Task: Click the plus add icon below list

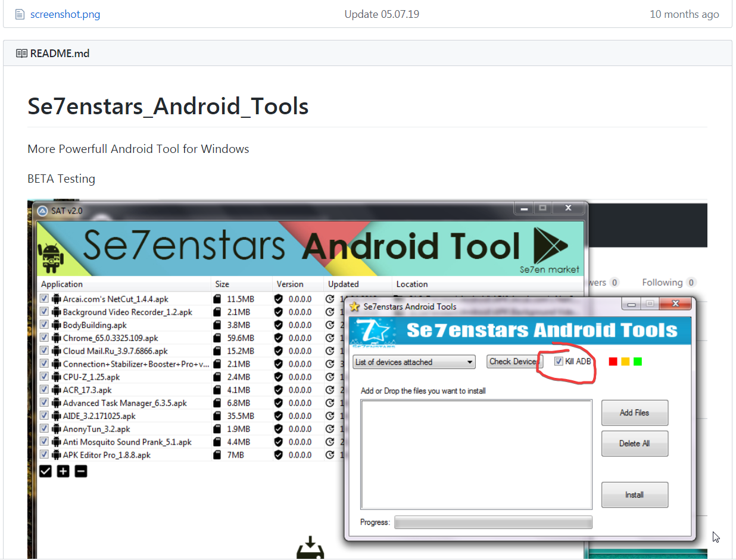Action: (63, 471)
